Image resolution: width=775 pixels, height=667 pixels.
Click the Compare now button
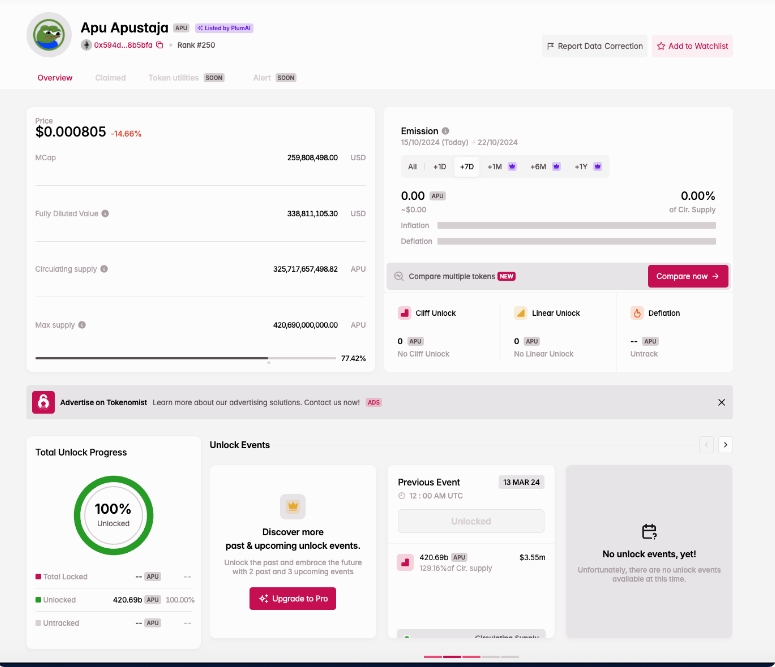(x=688, y=276)
